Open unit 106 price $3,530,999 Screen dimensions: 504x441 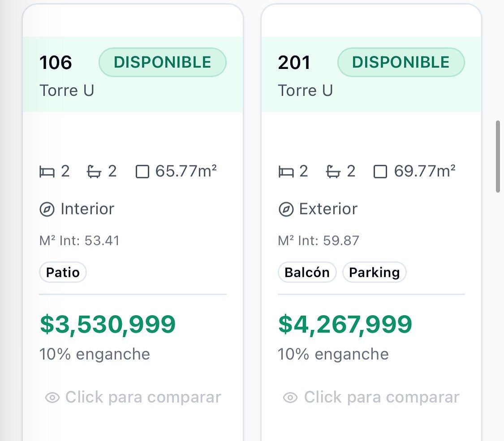pyautogui.click(x=108, y=325)
